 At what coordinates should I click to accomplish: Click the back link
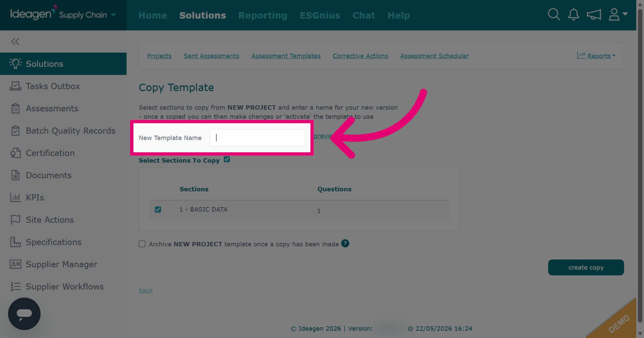coord(146,290)
